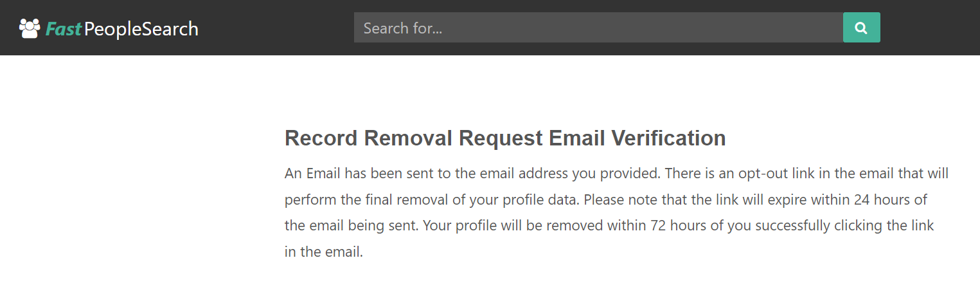Click the word "Record" in the heading
The image size is (980, 305).
(x=321, y=138)
